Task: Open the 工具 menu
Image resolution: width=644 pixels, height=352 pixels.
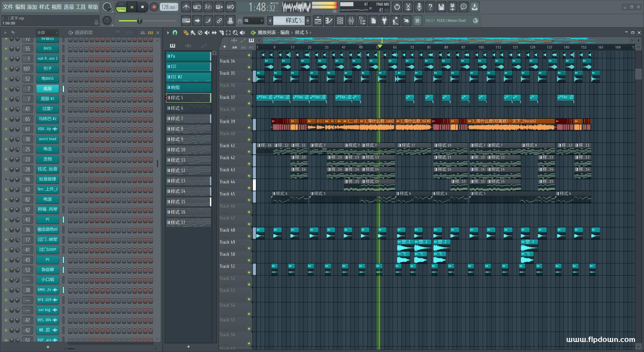Action: click(x=80, y=7)
